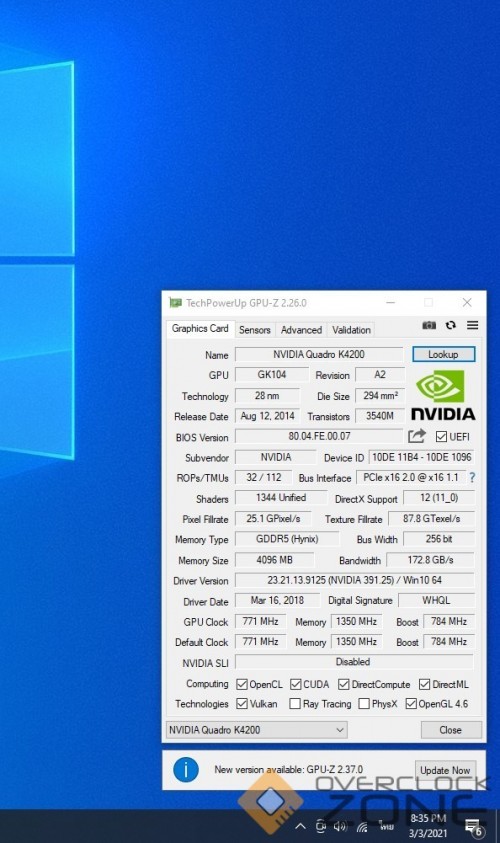500x843 pixels.
Task: Toggle the OpenCL checkbox
Action: 242,684
